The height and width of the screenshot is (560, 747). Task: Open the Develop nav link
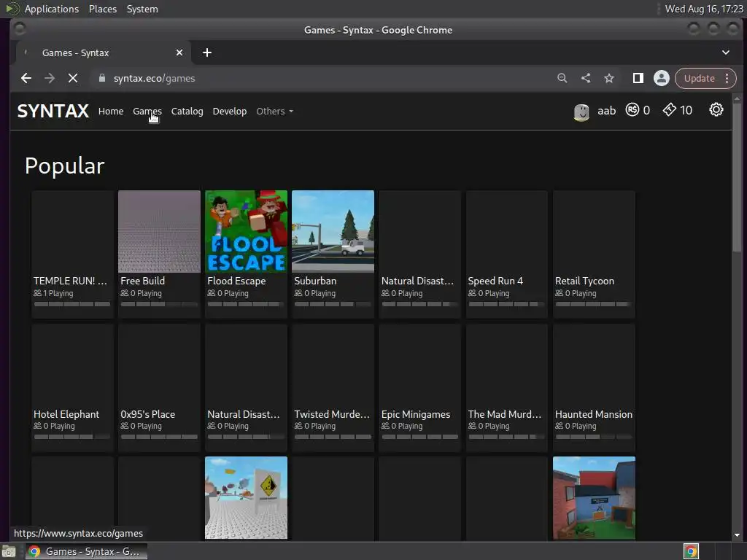(x=230, y=111)
